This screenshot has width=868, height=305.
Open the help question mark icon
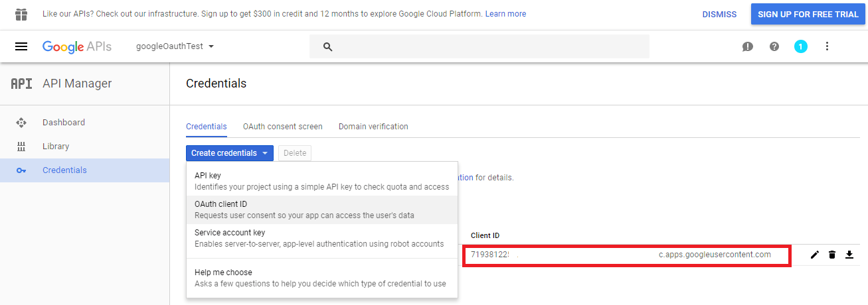pos(774,46)
